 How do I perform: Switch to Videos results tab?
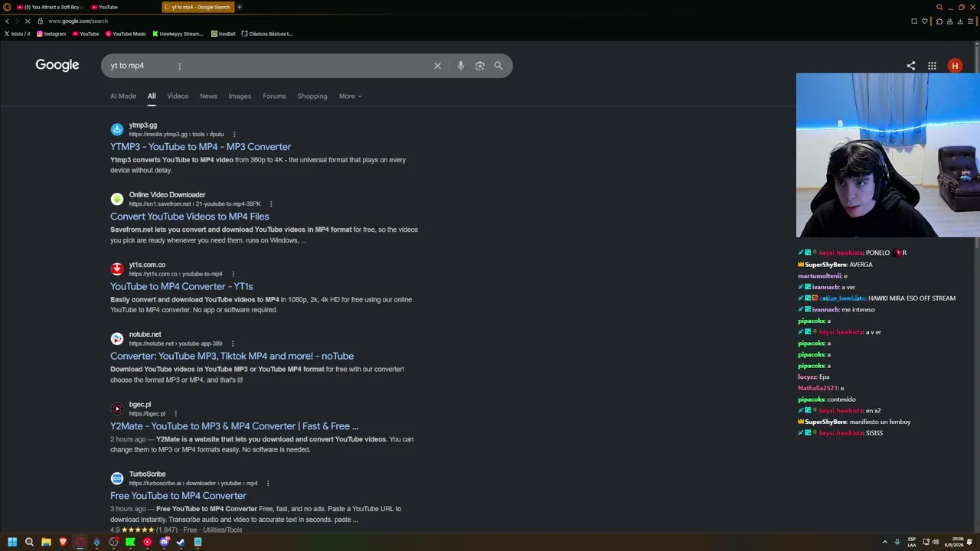pyautogui.click(x=178, y=96)
